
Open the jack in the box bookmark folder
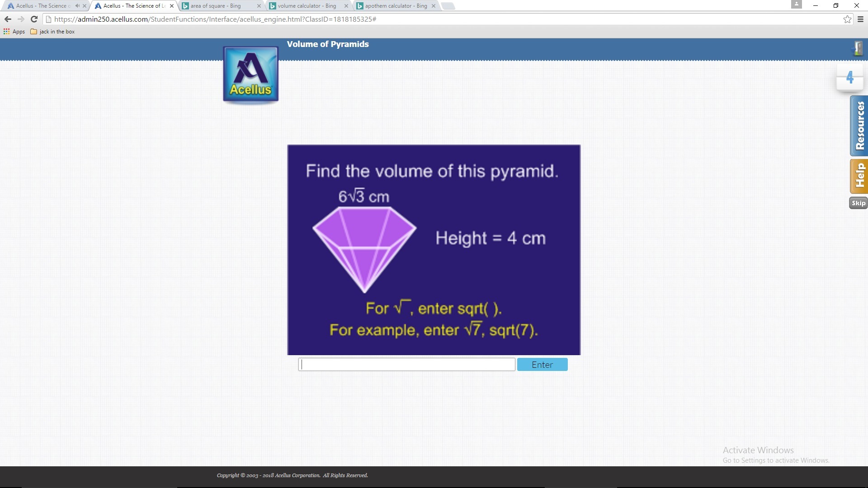(x=52, y=32)
